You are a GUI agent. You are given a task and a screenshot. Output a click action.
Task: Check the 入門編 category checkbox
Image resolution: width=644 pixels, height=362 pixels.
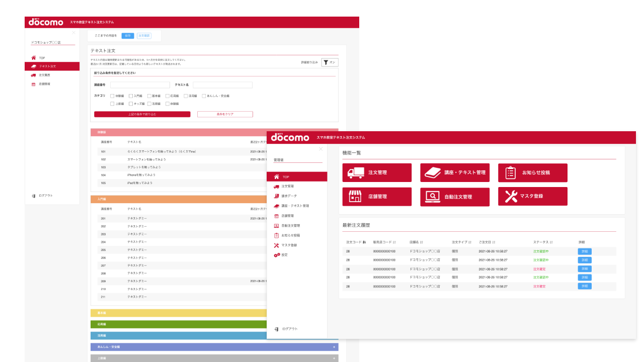pos(131,96)
